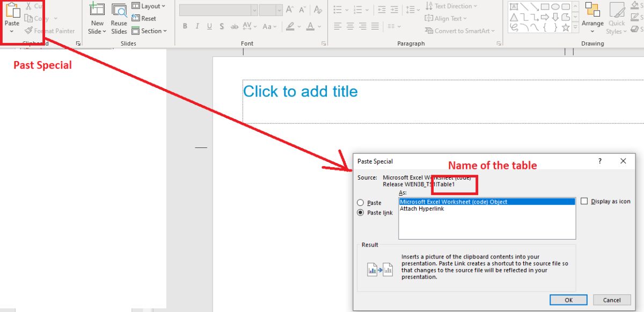644x312 pixels.
Task: Open the Convert to SmartArt menu
Action: (460, 31)
